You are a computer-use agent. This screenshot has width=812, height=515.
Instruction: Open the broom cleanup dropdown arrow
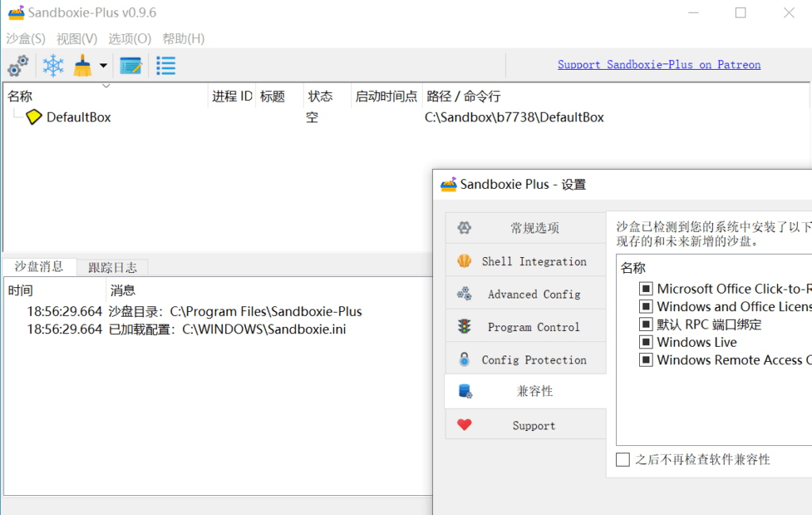click(x=103, y=66)
